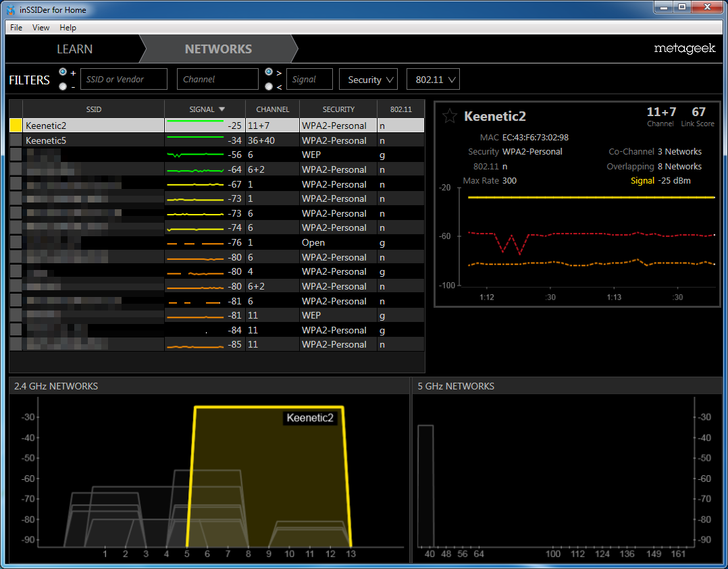728x569 pixels.
Task: Select the row with signal -74
Action: pos(217,227)
